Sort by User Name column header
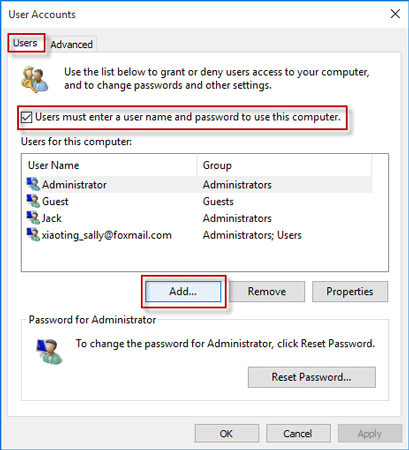This screenshot has width=409, height=450. coord(109,165)
